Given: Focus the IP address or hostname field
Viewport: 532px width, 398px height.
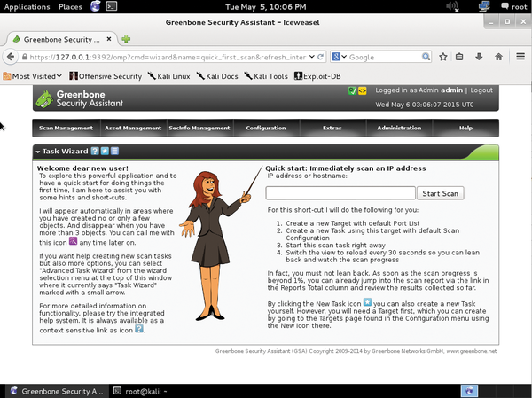Looking at the screenshot, I should click(x=340, y=193).
